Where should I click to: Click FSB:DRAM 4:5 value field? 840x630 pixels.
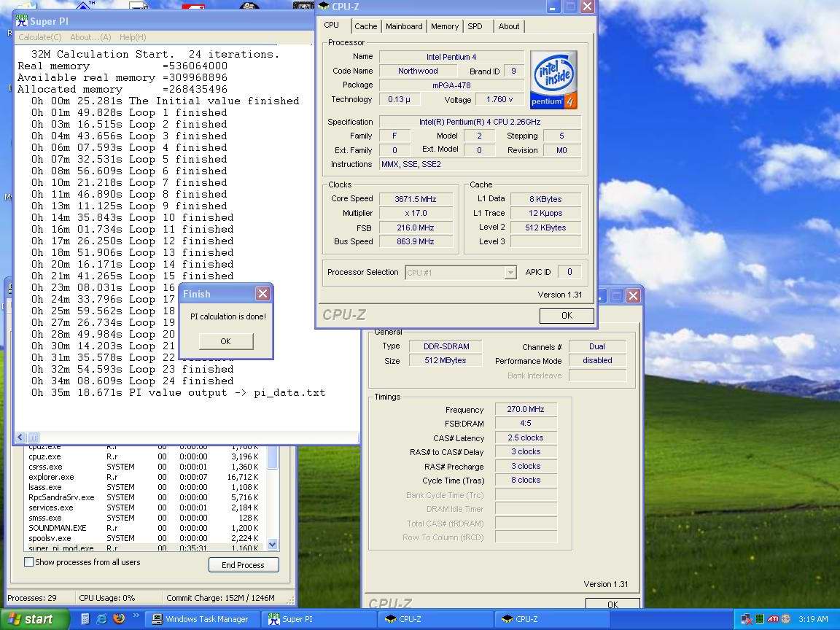[x=526, y=423]
